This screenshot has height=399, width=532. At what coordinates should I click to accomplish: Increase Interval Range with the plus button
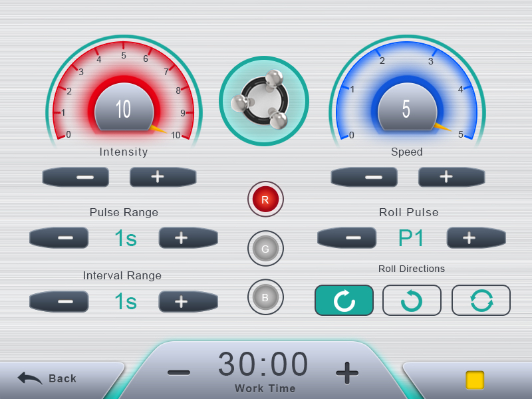[x=188, y=301]
